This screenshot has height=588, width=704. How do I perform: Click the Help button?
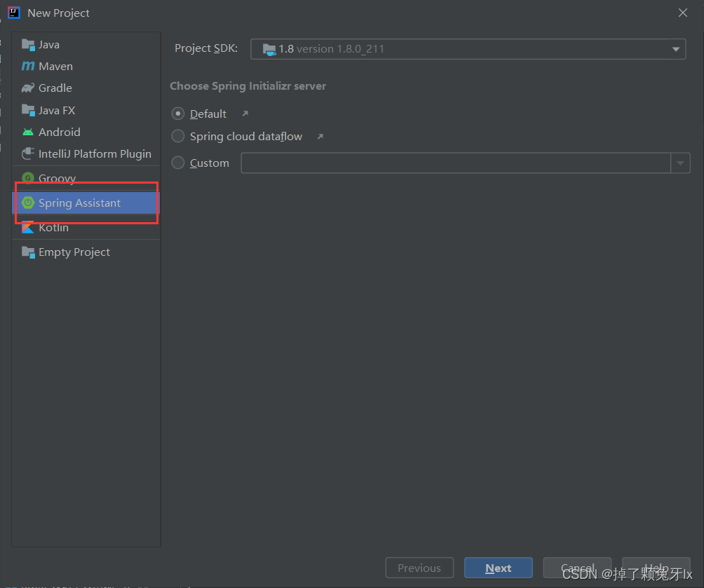pos(656,568)
